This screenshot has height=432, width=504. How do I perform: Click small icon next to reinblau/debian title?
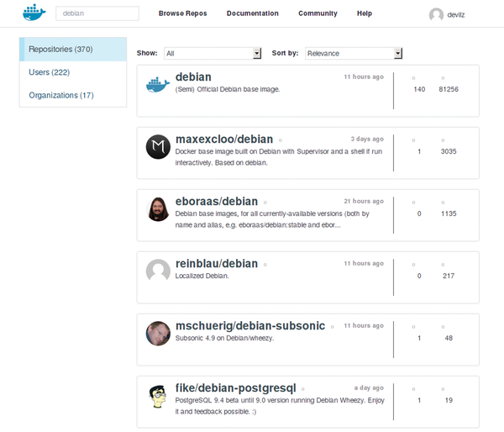pos(265,265)
